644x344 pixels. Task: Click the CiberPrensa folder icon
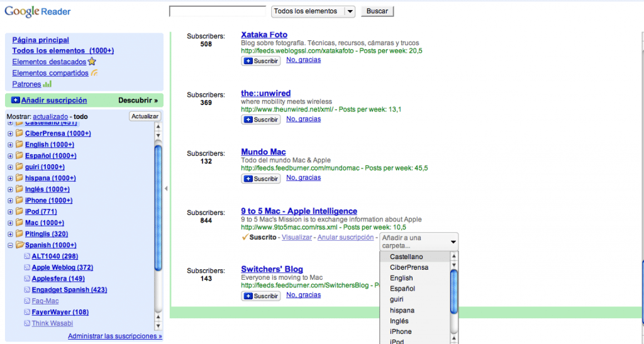pos(19,133)
